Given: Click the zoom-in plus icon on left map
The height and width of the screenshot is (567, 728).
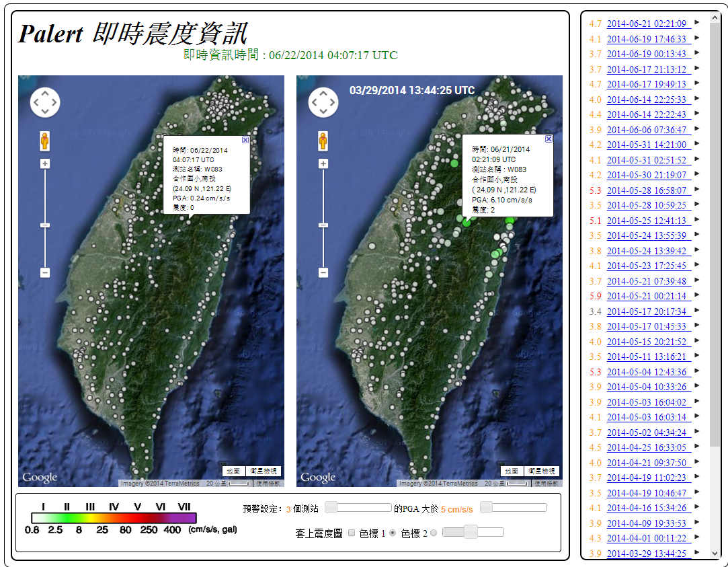Looking at the screenshot, I should [x=44, y=163].
